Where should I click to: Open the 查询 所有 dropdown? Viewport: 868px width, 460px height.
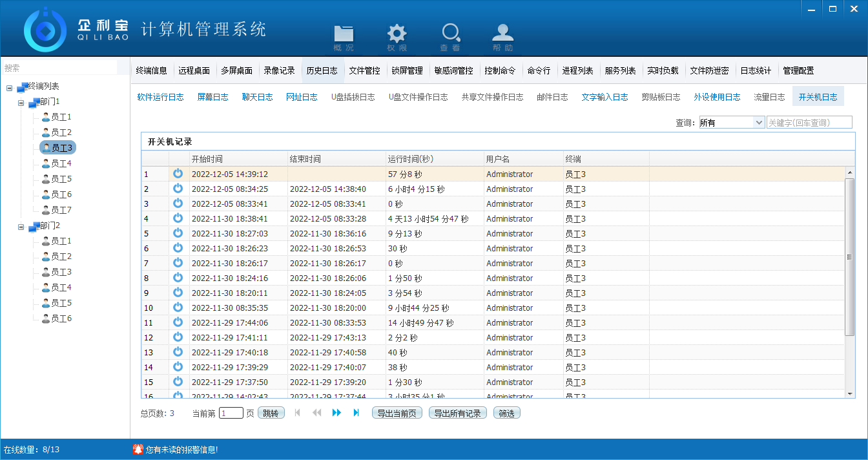coord(731,123)
